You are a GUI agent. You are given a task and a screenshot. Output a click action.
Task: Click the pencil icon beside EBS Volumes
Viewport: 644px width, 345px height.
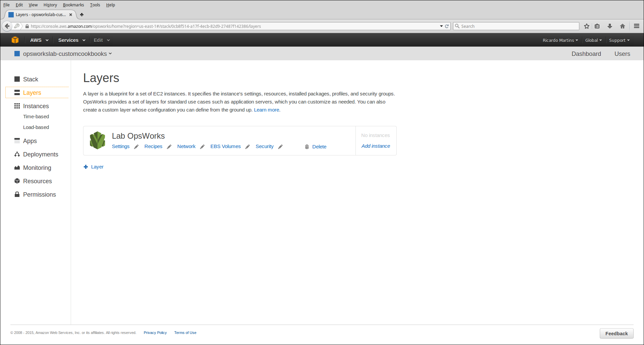248,147
